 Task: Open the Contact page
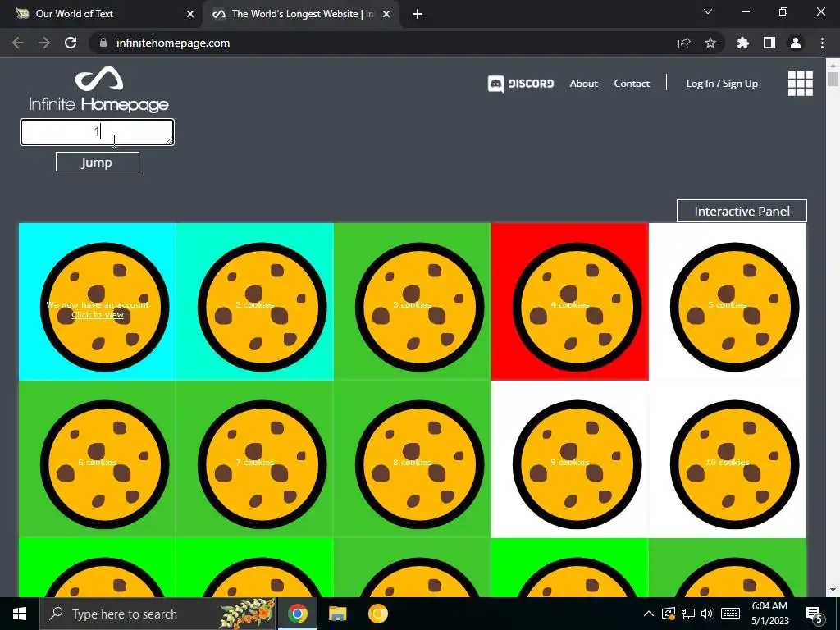click(632, 84)
